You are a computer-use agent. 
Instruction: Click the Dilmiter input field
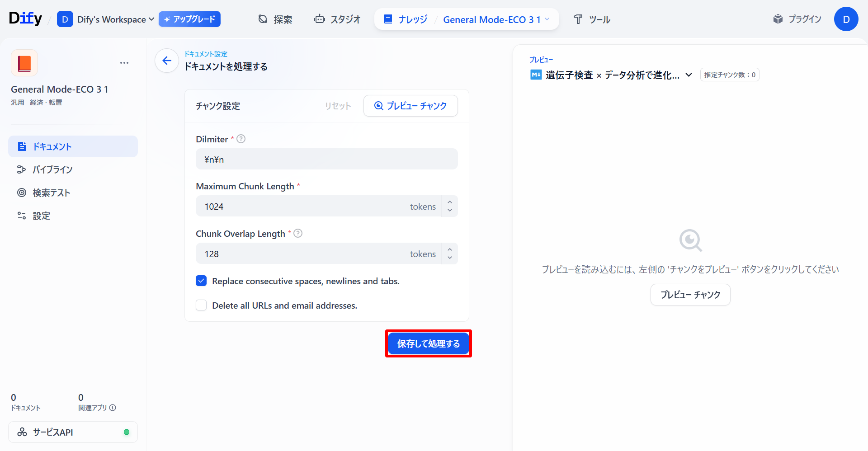(x=326, y=160)
